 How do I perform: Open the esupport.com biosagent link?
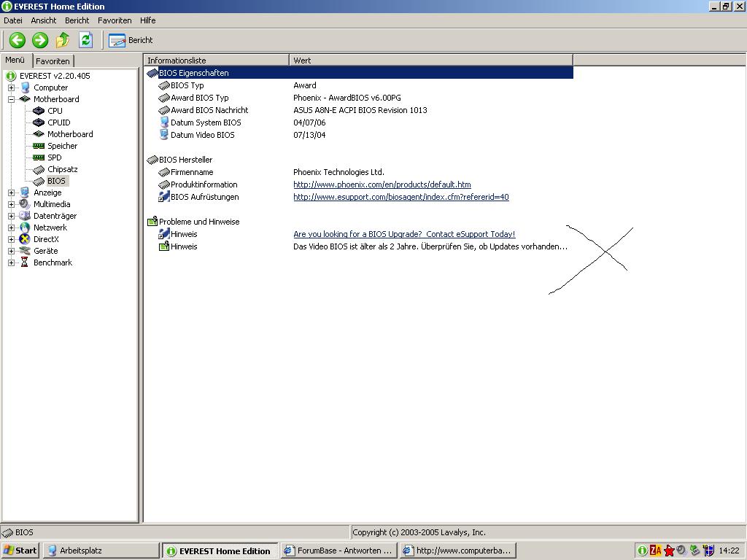[401, 197]
